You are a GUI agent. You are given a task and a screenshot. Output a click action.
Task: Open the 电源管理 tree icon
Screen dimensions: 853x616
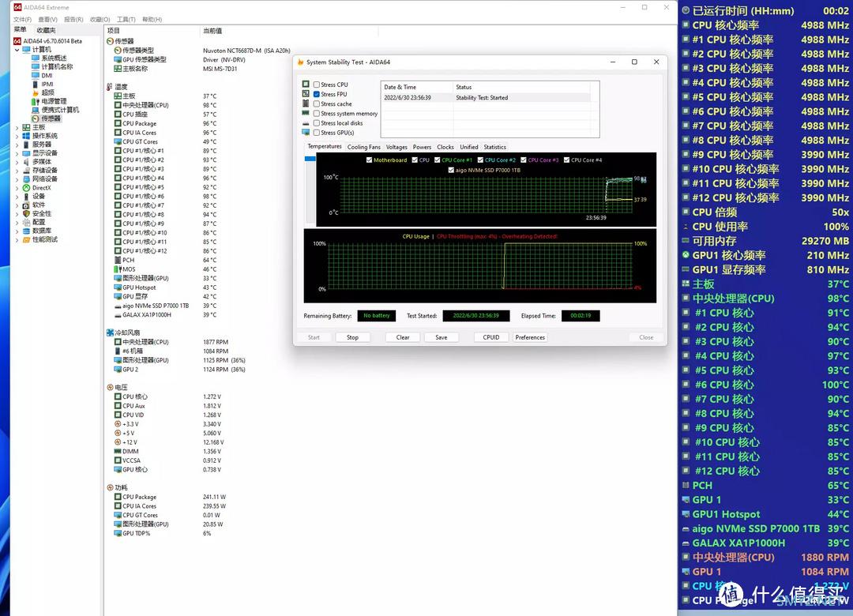click(x=36, y=101)
